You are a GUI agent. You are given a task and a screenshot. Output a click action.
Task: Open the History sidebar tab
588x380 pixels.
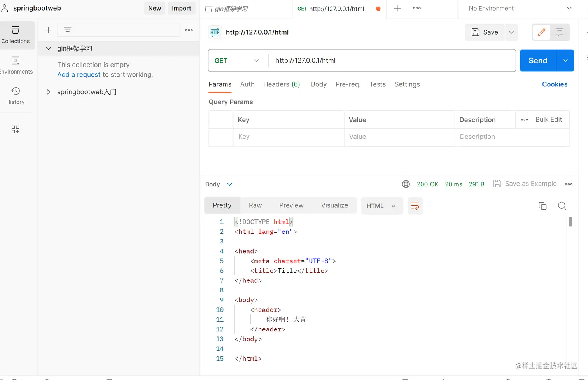pos(16,96)
